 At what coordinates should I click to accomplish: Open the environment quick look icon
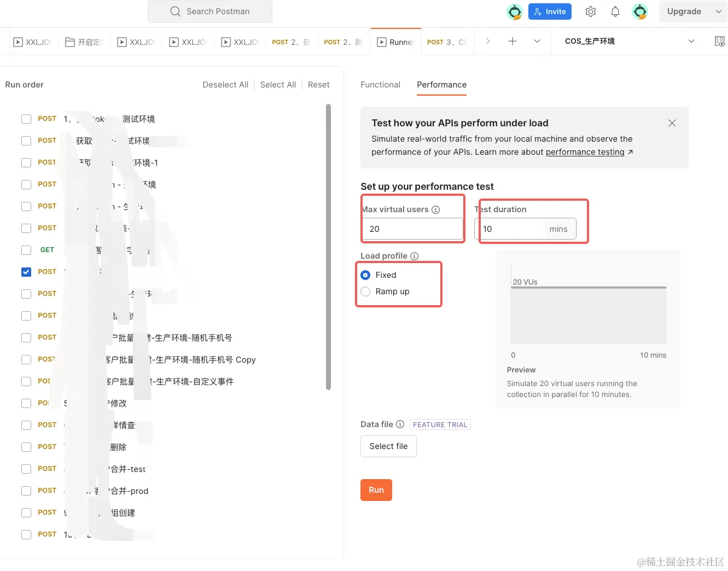(x=720, y=41)
